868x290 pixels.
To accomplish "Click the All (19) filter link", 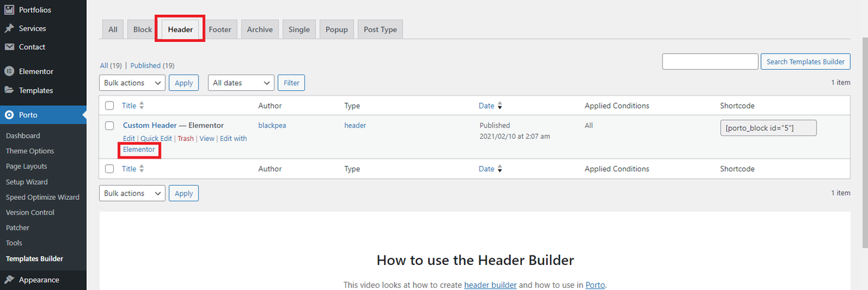I will (x=111, y=66).
